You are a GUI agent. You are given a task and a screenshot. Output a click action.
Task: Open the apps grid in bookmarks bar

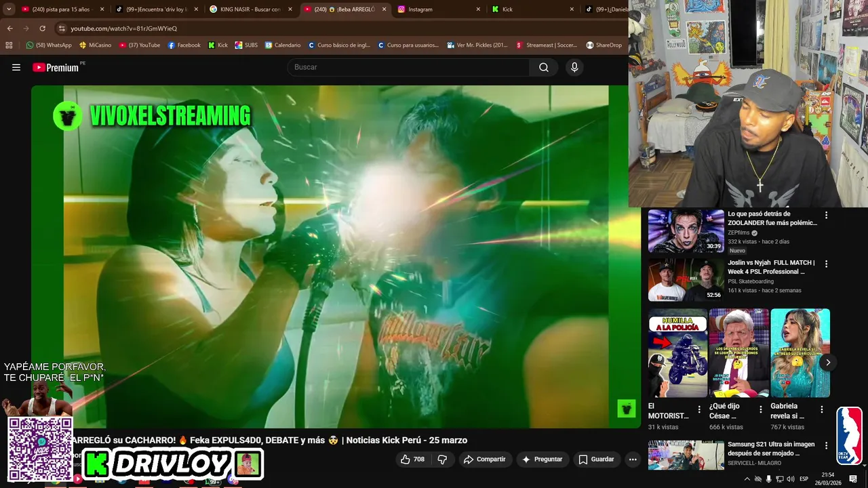tap(9, 45)
